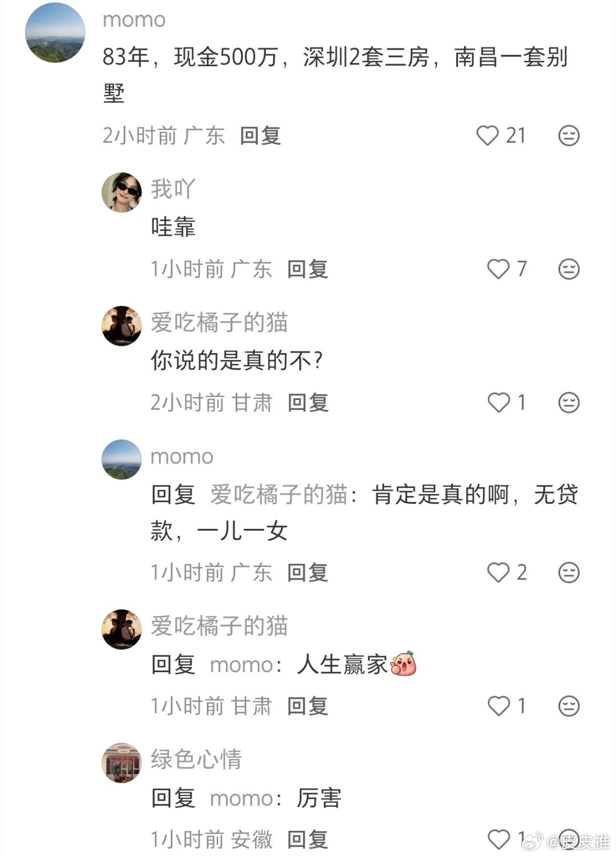Like momo's top comment with 21 likes
The image size is (616, 857).
(488, 136)
